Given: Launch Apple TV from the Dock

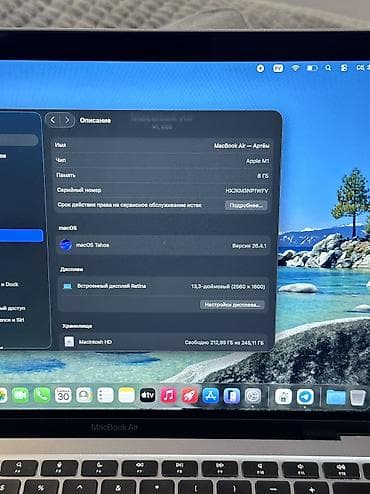Looking at the screenshot, I should pos(147,395).
